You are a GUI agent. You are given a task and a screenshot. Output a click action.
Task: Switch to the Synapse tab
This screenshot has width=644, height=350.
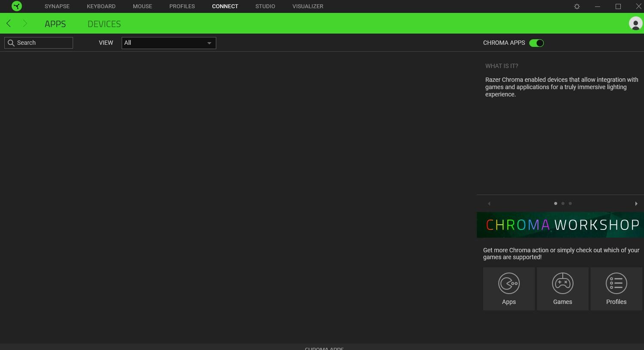[57, 6]
